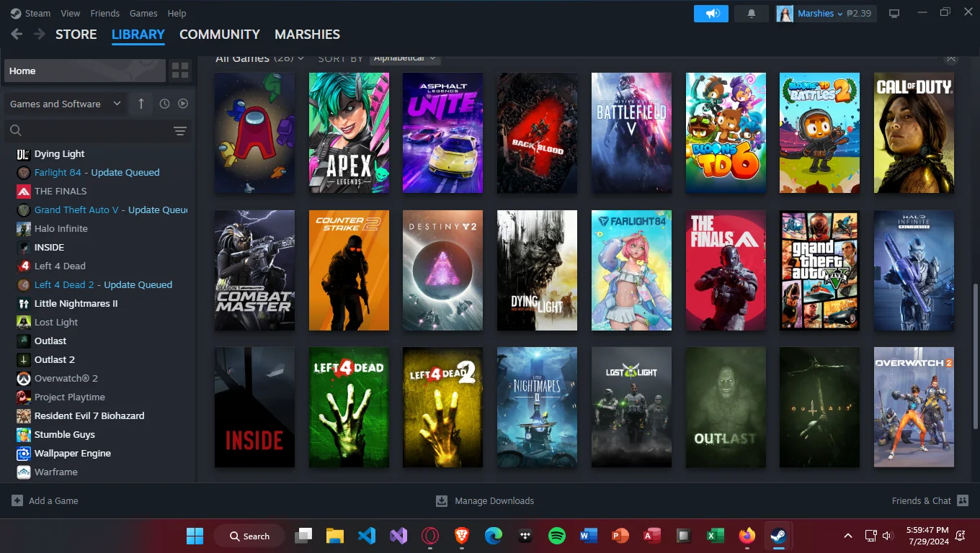Image resolution: width=980 pixels, height=553 pixels.
Task: Open Microsoft Excel from the taskbar
Action: coord(716,536)
